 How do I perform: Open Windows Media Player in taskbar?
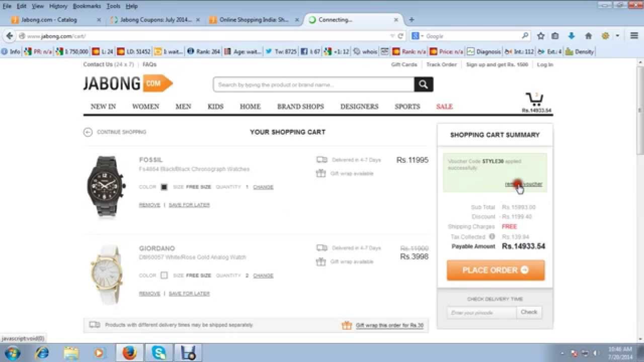(100, 353)
